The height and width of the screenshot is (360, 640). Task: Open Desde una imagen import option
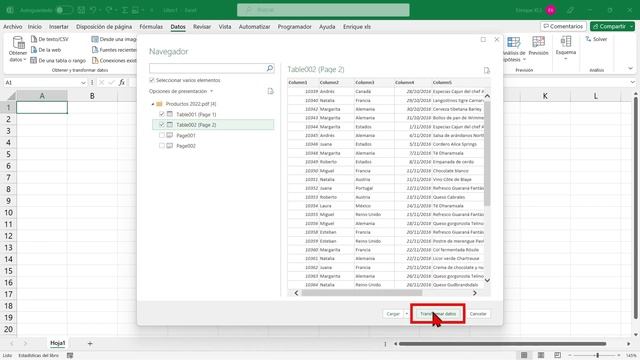click(114, 39)
